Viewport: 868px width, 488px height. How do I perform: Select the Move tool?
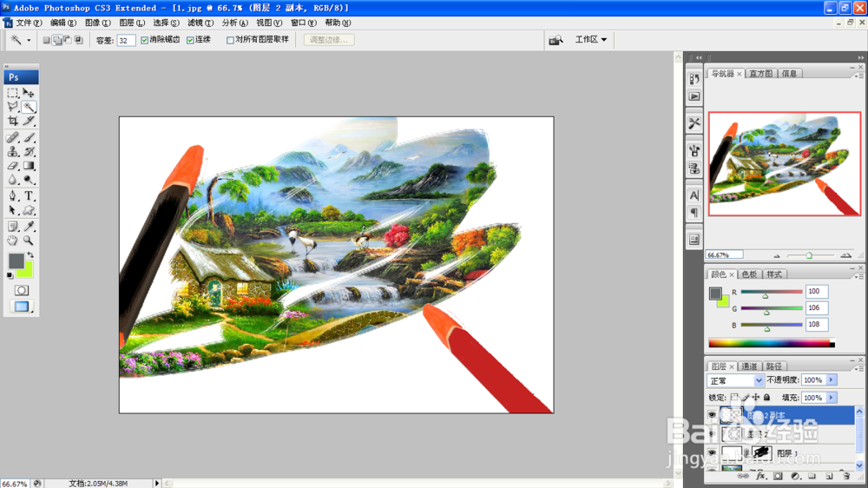(29, 93)
